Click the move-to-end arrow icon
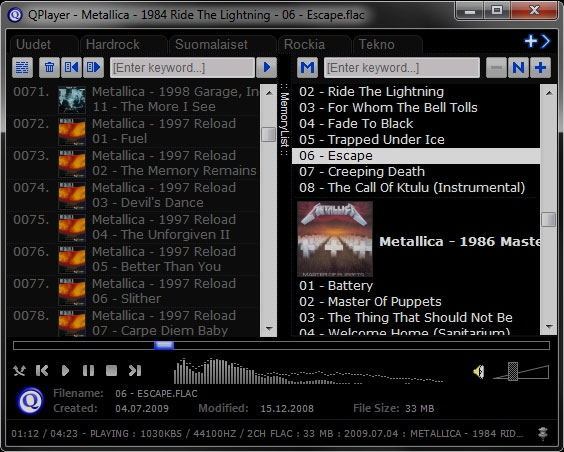This screenshot has width=564, height=452. pos(94,67)
